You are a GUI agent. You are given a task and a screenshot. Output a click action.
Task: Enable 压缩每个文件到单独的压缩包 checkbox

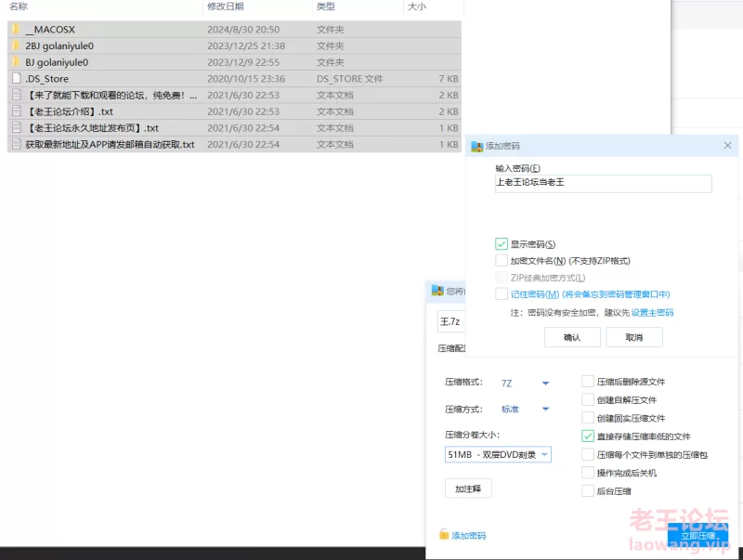[x=588, y=454]
